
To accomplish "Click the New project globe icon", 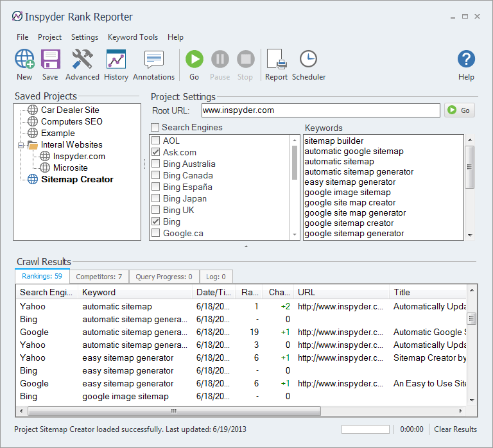I will tap(24, 59).
